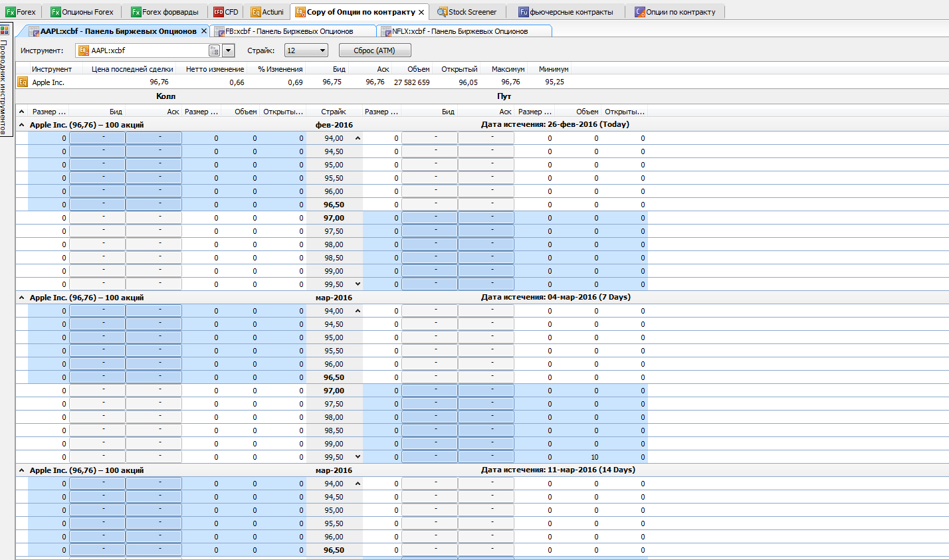Close the AAPL:xcbf options board tab

[x=204, y=31]
